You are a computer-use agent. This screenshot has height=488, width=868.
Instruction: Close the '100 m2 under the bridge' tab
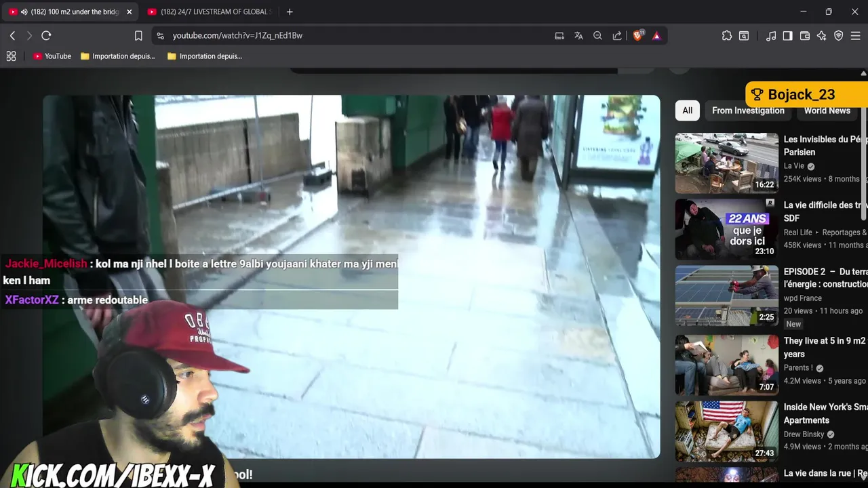pos(129,12)
